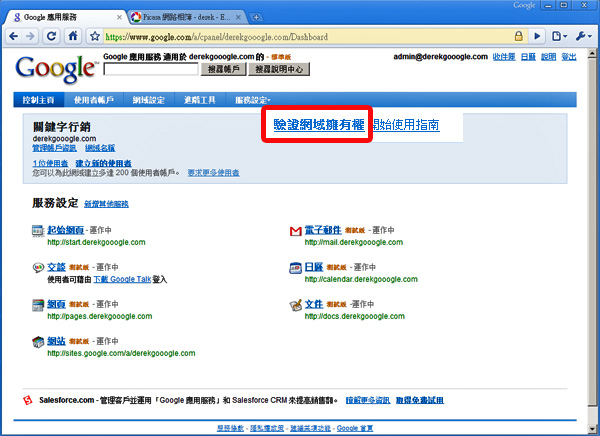The width and height of the screenshot is (600, 436).
Task: Open the 電子郵件 service link
Action: click(x=323, y=230)
